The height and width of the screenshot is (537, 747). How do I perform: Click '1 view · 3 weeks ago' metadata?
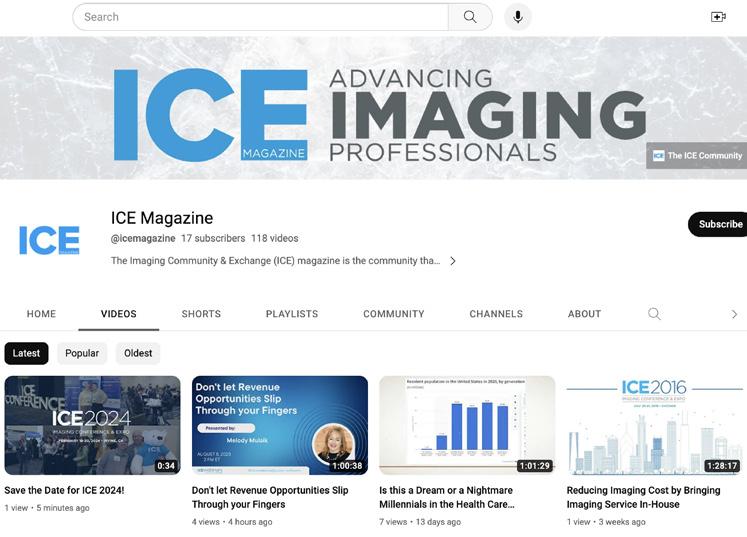[606, 522]
